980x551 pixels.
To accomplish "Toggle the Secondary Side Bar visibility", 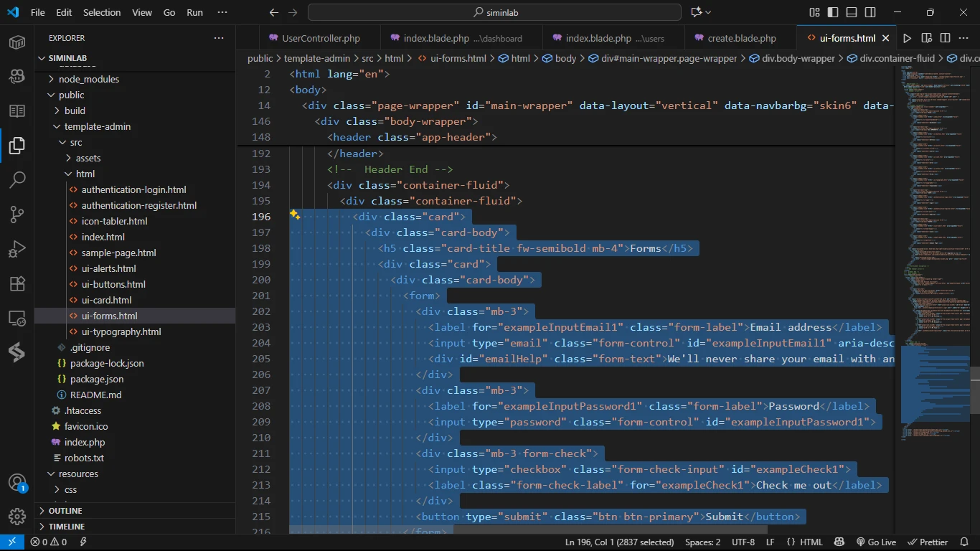I will (x=870, y=12).
